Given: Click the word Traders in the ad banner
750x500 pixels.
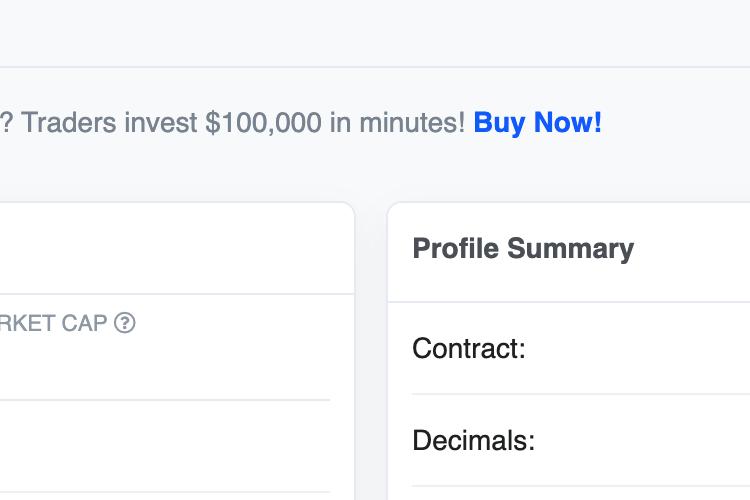Looking at the screenshot, I should click(68, 123).
